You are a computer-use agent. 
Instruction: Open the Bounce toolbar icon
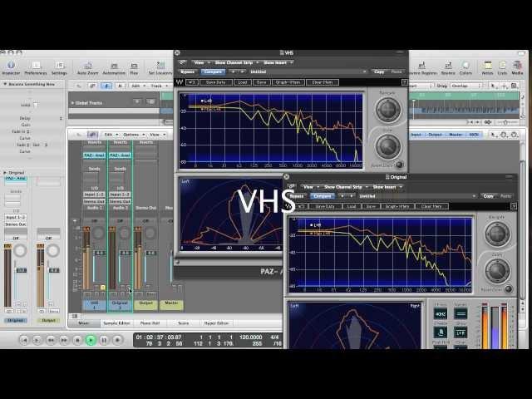(448, 66)
